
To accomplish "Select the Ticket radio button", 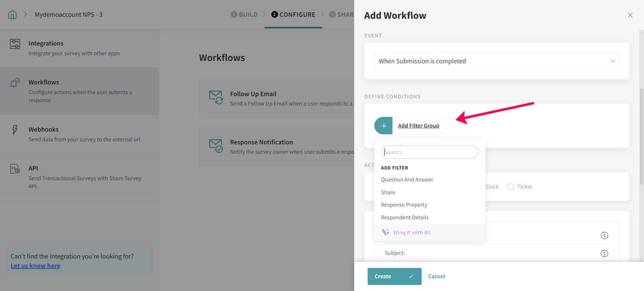I will pos(511,187).
